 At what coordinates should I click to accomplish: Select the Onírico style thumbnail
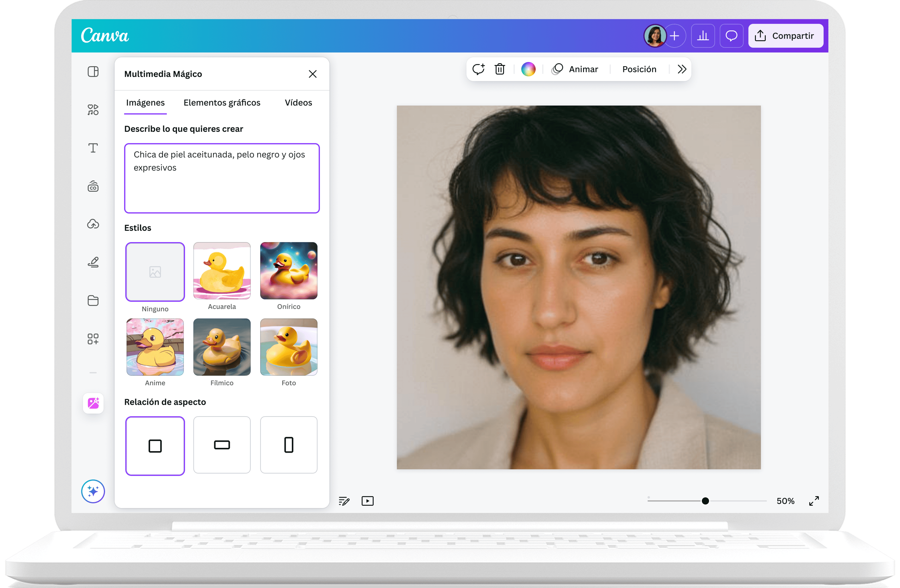289,271
